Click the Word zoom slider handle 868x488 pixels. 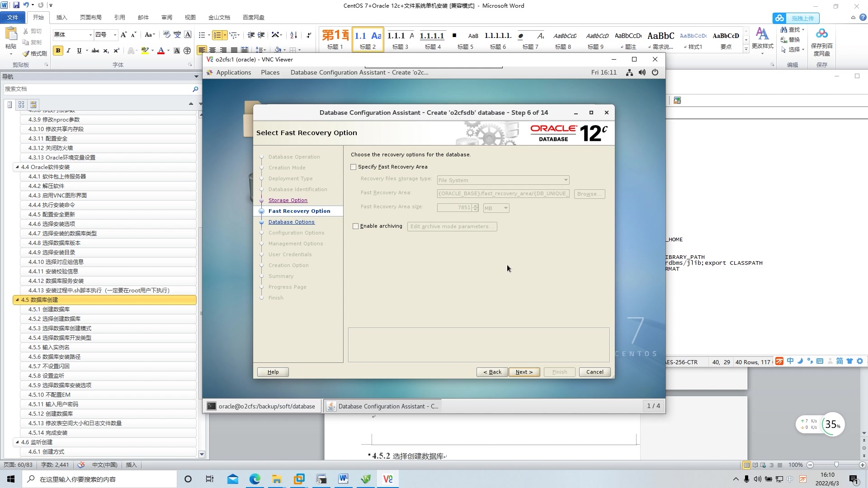(836, 465)
